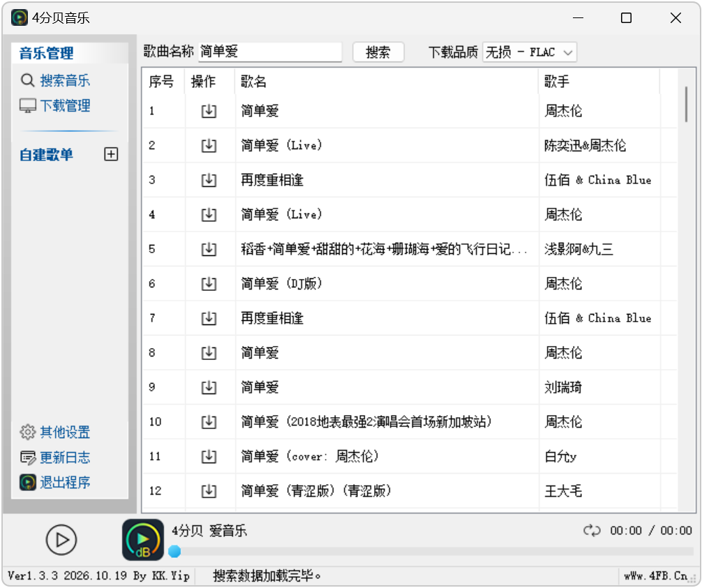Click the magnifier icon beside 搜索音乐
The width and height of the screenshot is (702, 588).
pos(27,80)
